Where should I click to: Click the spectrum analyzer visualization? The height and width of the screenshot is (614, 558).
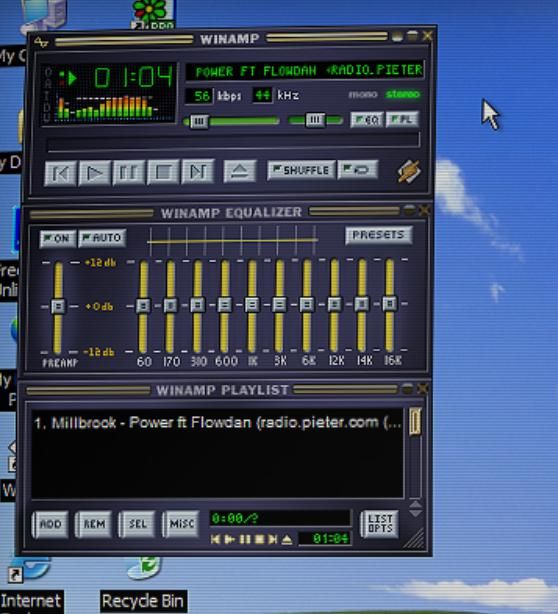point(108,107)
